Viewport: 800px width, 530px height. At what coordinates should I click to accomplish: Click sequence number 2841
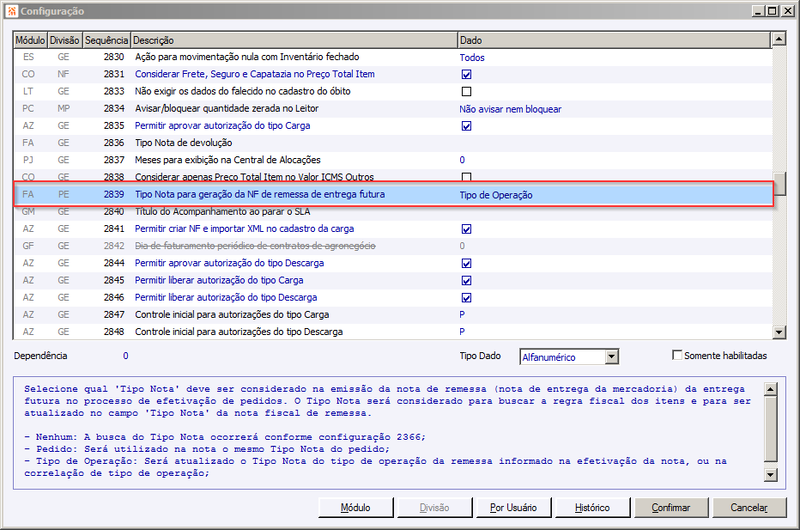tap(114, 229)
